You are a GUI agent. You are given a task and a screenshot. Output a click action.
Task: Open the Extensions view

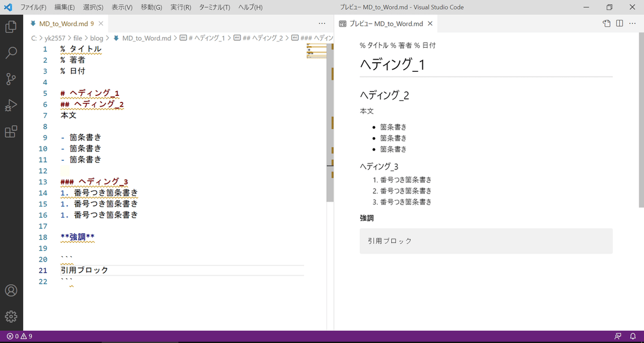(11, 131)
